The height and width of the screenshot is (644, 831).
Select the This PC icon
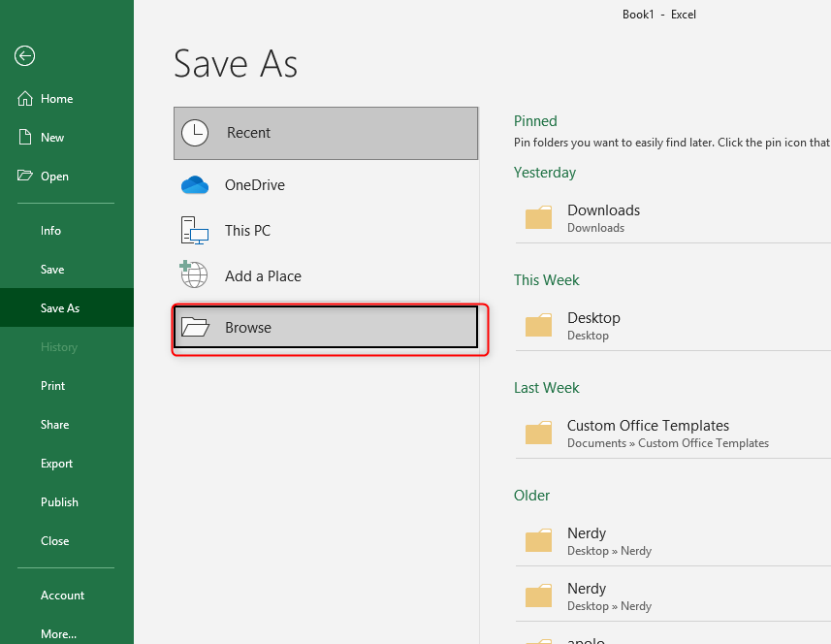tap(194, 230)
